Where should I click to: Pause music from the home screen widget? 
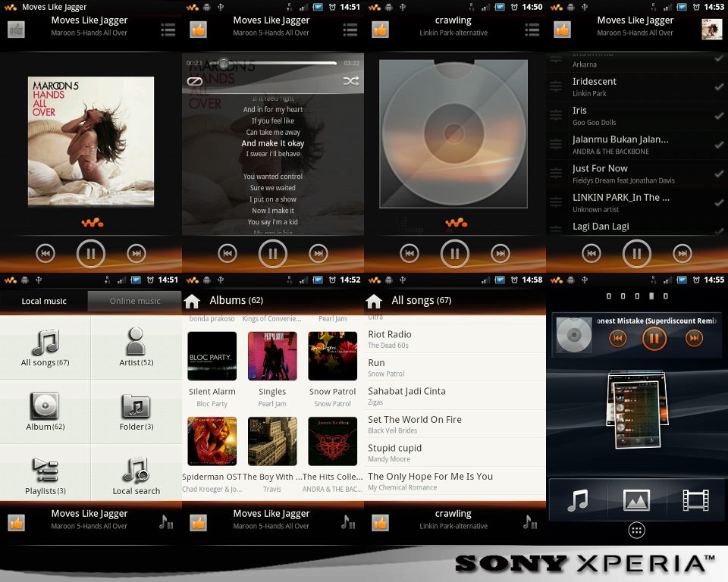(x=654, y=338)
